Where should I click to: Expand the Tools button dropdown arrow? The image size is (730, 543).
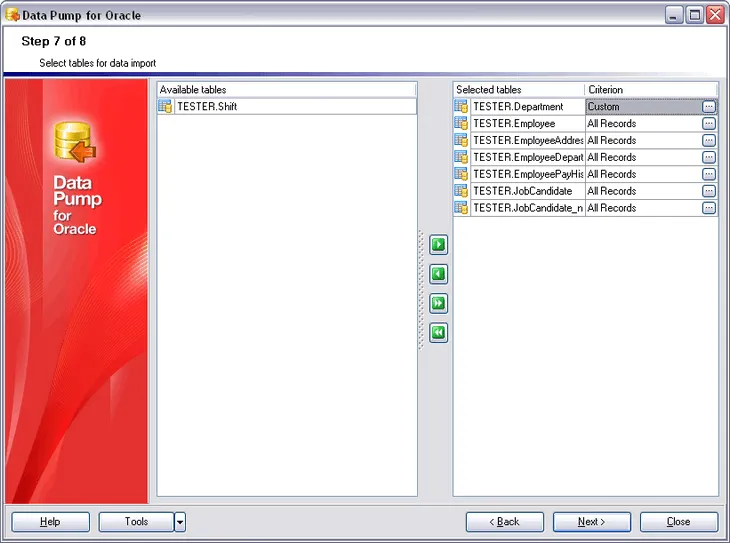pos(180,522)
